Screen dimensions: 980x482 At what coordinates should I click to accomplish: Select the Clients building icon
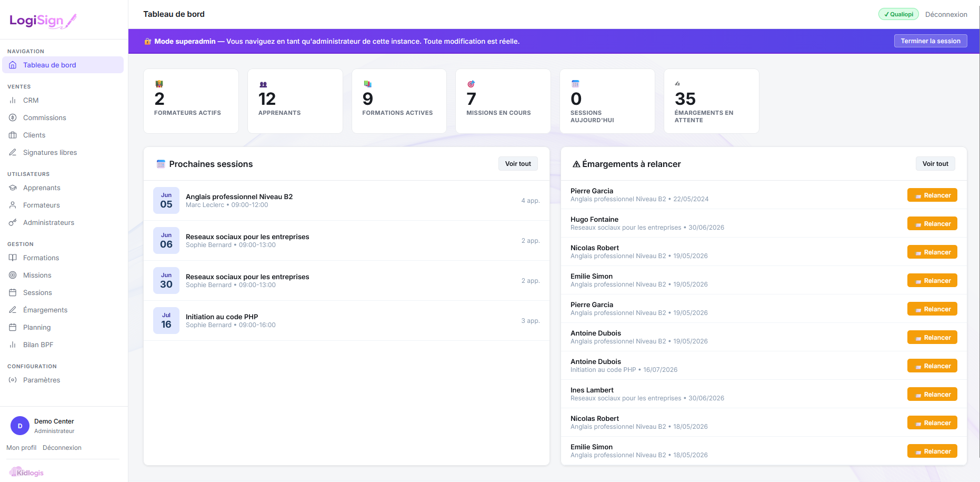(13, 135)
